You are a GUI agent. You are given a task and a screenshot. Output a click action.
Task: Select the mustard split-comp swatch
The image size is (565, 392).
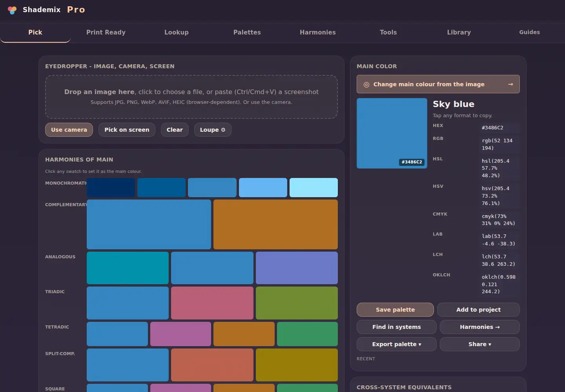pos(297,365)
